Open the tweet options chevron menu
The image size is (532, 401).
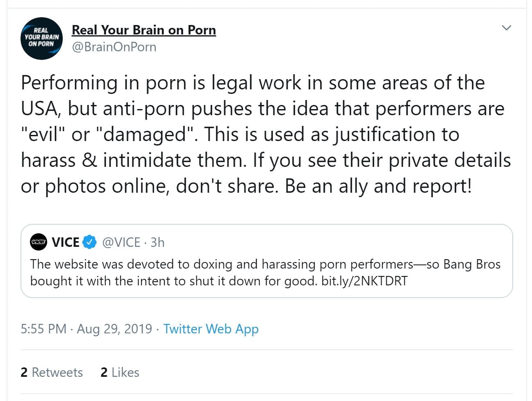tap(506, 28)
